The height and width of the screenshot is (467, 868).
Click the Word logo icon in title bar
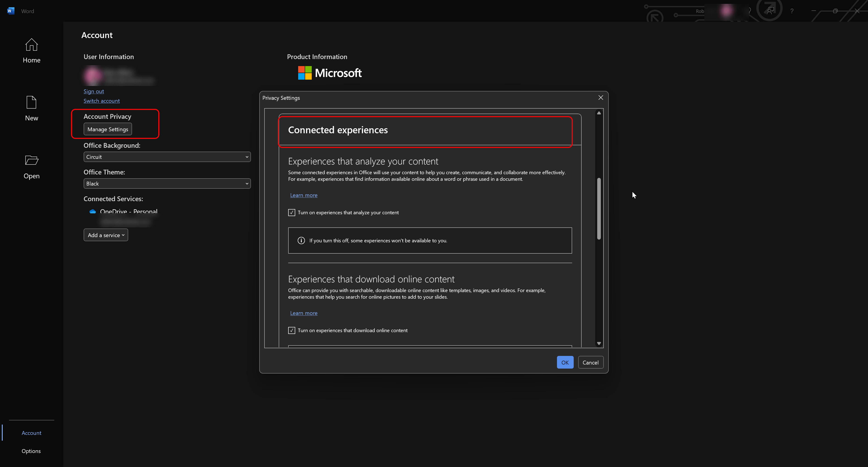(x=10, y=11)
